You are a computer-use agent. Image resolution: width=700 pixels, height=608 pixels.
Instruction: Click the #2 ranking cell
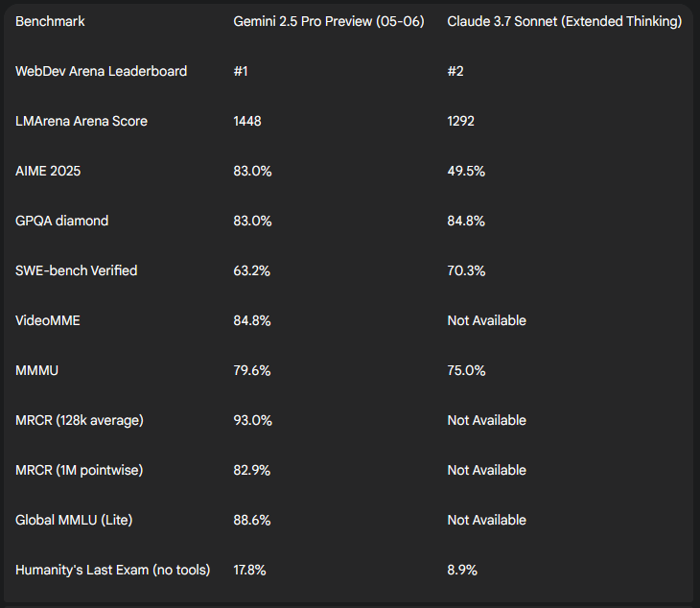click(x=455, y=71)
